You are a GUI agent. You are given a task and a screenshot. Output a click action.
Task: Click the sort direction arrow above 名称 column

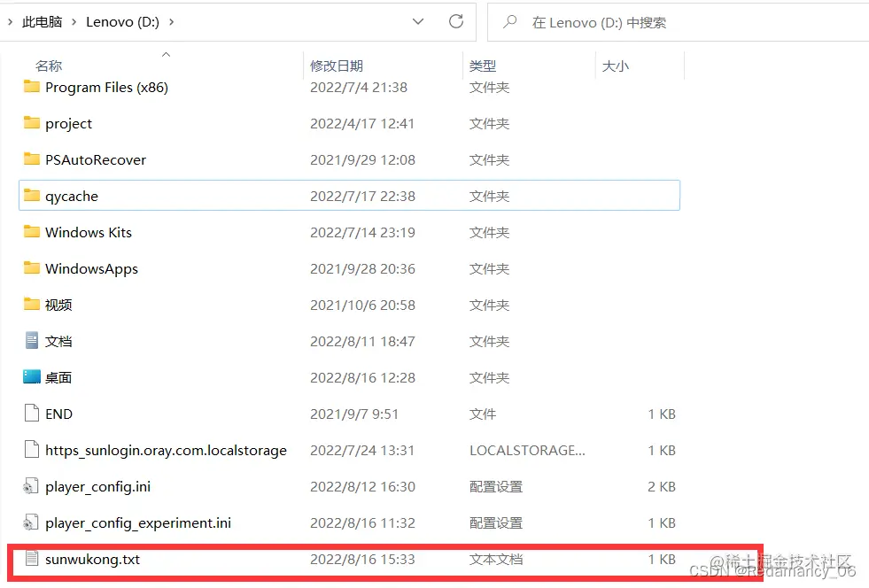click(x=165, y=55)
